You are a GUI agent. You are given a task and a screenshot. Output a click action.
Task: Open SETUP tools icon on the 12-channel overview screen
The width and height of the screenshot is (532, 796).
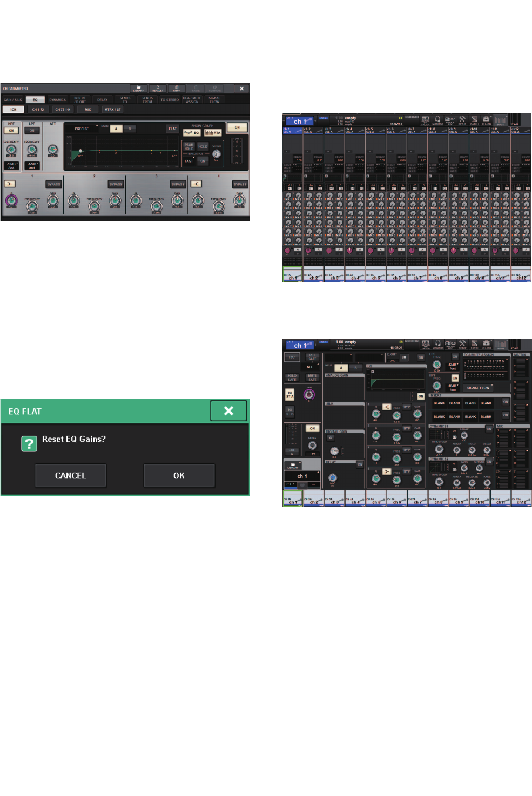462,120
